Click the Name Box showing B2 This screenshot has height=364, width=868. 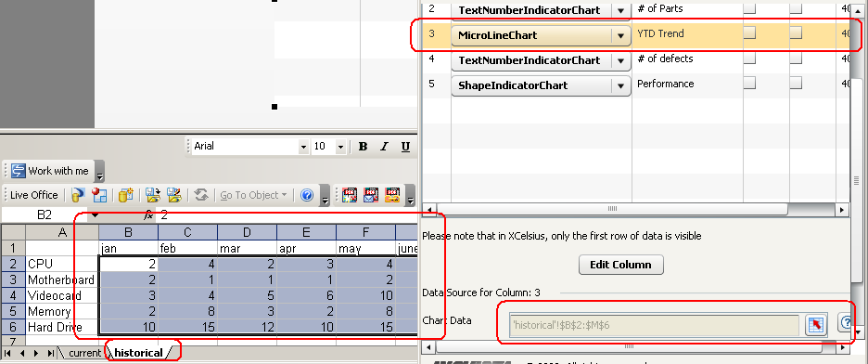pos(45,215)
